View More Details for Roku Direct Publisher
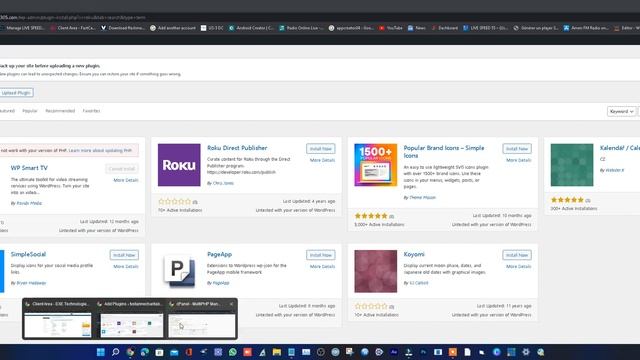Screen dimensions: 640x360 [x=322, y=160]
